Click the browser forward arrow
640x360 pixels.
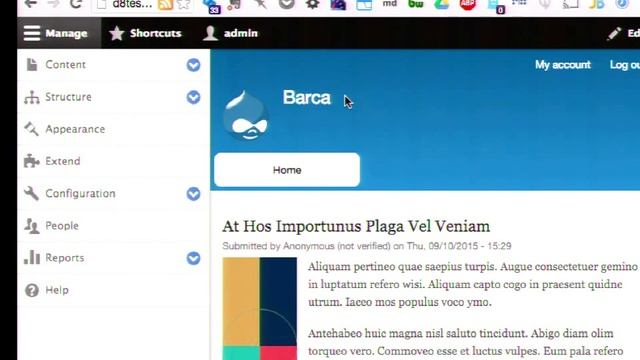tap(53, 4)
